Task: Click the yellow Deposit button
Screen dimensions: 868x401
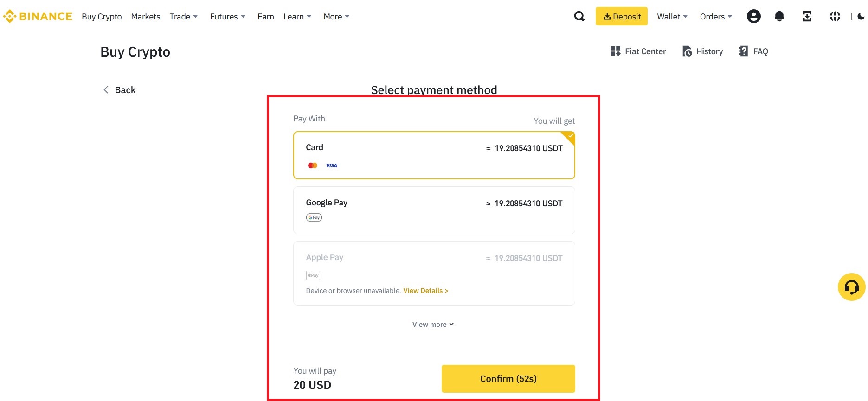Action: click(x=622, y=17)
